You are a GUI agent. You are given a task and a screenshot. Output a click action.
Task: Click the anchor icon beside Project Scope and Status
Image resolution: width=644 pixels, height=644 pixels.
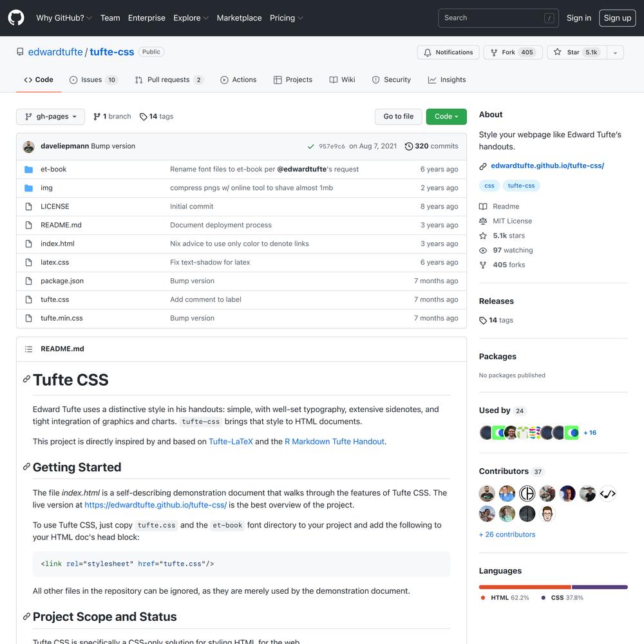coord(26,616)
